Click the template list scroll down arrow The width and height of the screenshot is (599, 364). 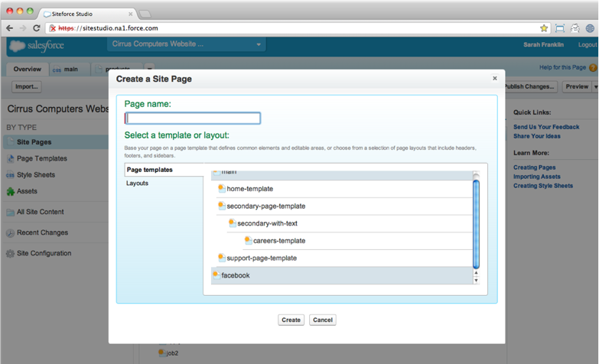click(x=476, y=281)
